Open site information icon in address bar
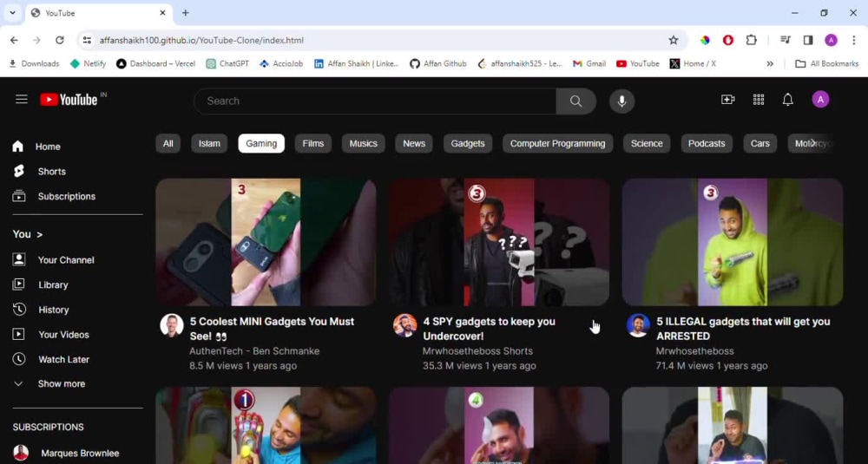Image resolution: width=868 pixels, height=464 pixels. [87, 40]
